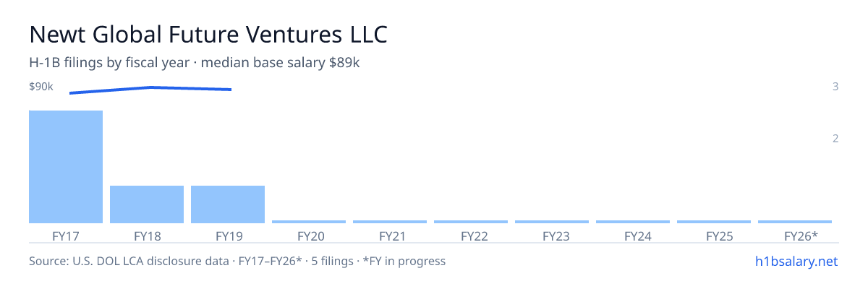The image size is (868, 289).
Task: Click the FY17 filings bar
Action: click(x=66, y=167)
